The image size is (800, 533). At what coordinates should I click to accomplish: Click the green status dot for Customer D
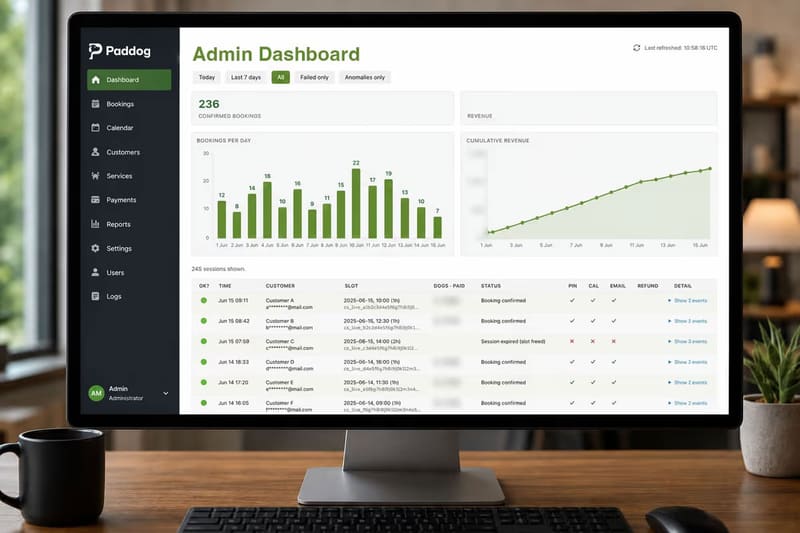[x=204, y=362]
